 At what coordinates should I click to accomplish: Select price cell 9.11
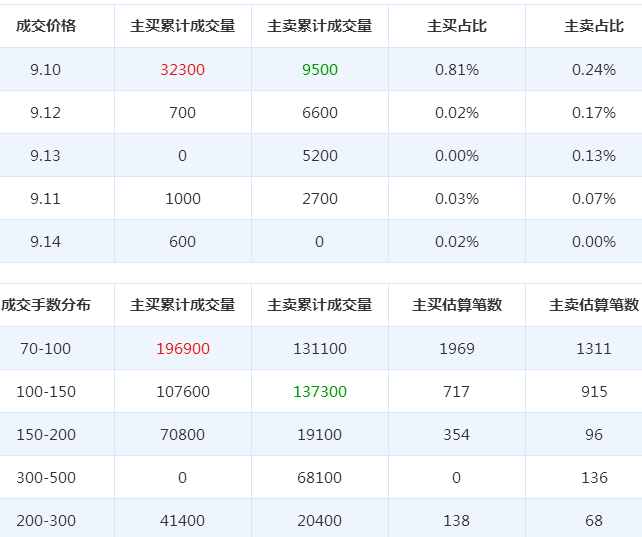point(45,199)
